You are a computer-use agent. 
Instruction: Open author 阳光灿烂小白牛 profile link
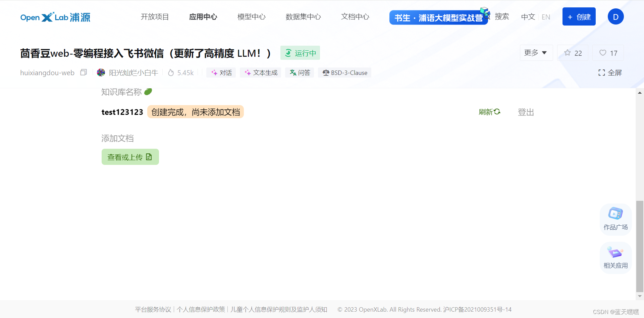point(133,73)
